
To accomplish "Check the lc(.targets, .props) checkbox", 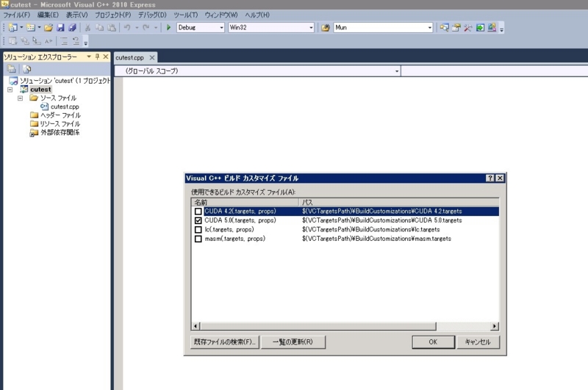I will click(198, 230).
